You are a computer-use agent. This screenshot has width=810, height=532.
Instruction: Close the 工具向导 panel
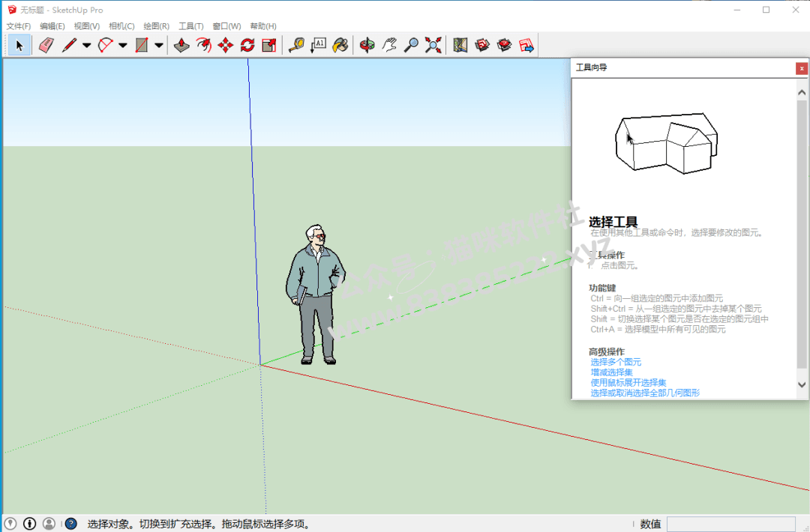[801, 68]
